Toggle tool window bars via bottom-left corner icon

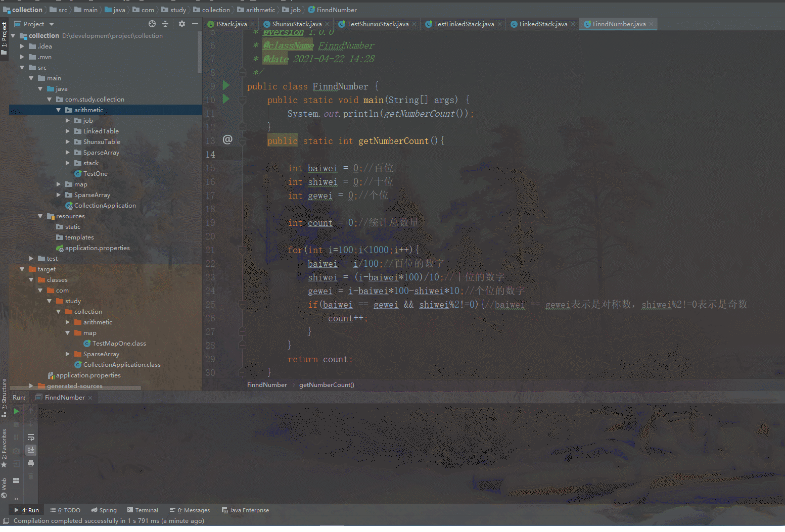pos(6,521)
